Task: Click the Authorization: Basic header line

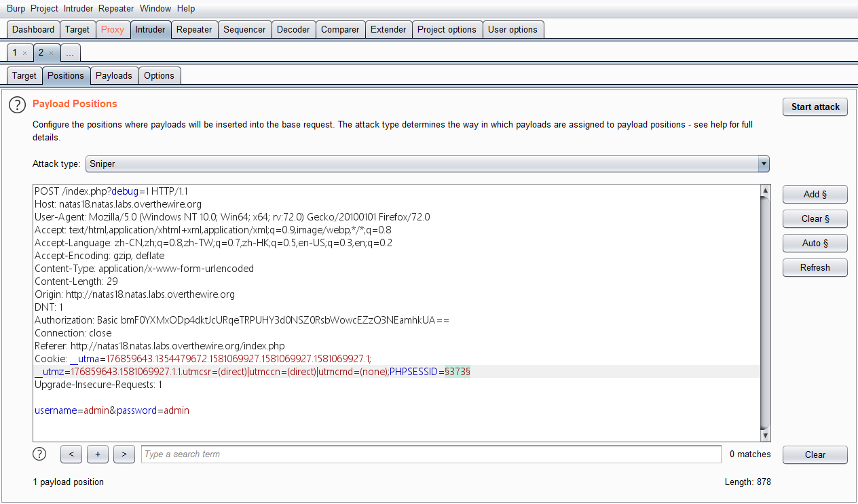Action: [242, 320]
